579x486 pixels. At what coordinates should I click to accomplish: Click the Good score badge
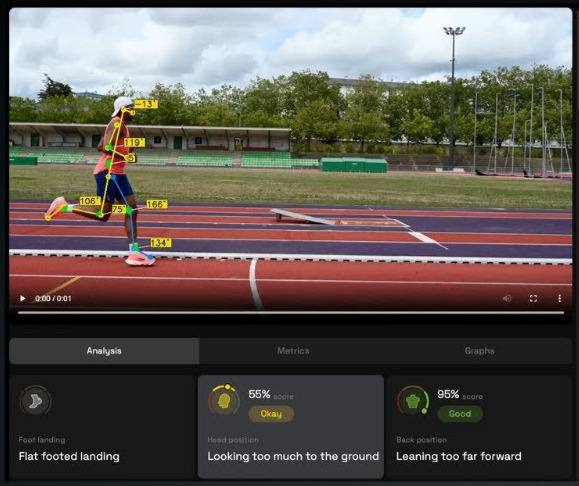coord(460,414)
